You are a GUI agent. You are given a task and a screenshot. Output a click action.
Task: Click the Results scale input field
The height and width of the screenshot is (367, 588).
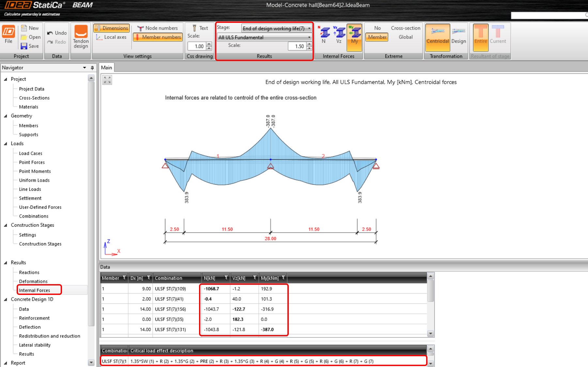point(297,46)
